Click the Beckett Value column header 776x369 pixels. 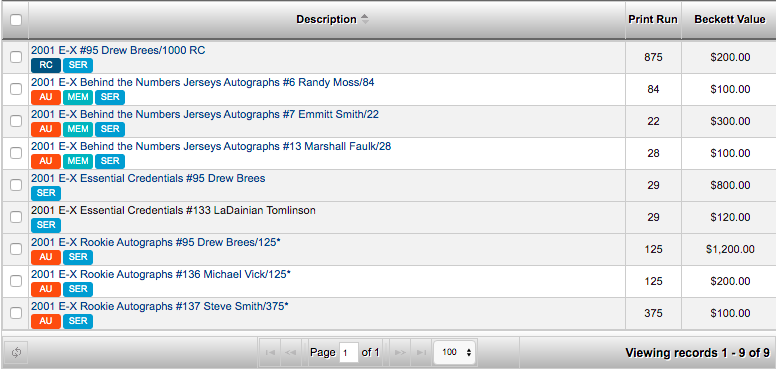729,20
